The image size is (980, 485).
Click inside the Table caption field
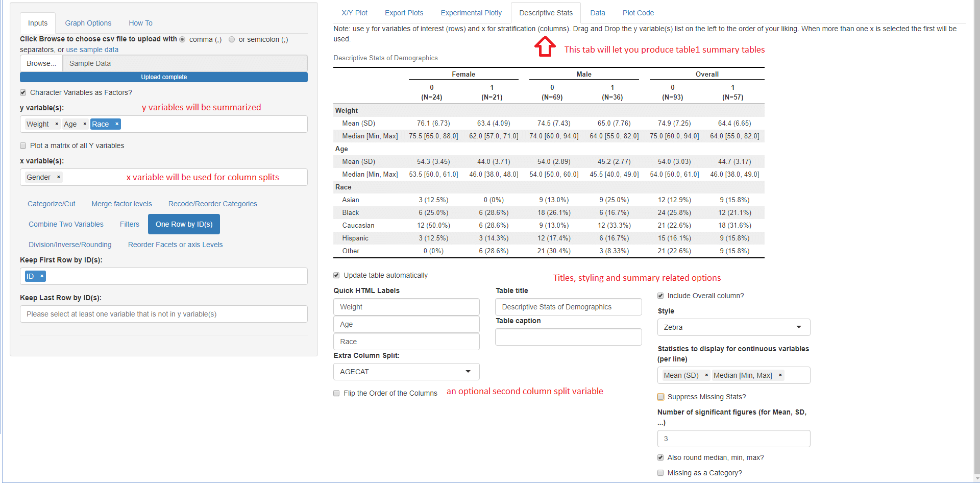tap(568, 337)
